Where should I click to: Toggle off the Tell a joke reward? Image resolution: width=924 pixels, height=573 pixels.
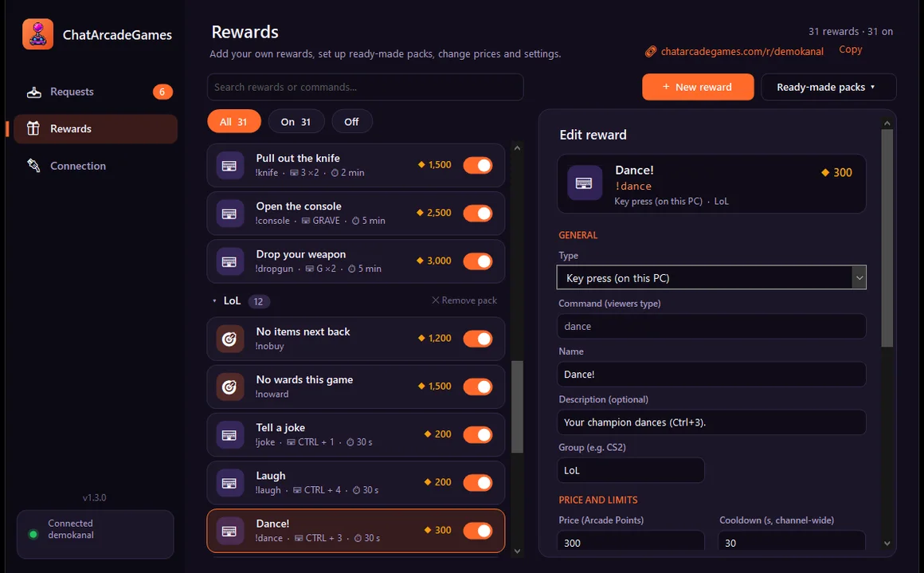[x=477, y=435]
